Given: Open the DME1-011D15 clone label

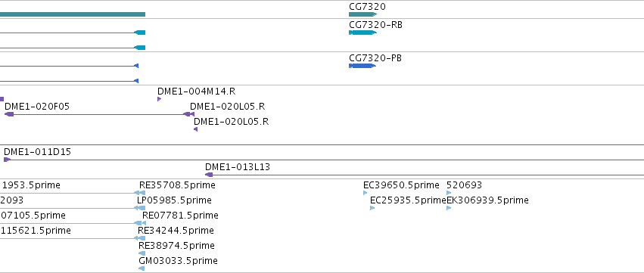Looking at the screenshot, I should click(37, 152).
